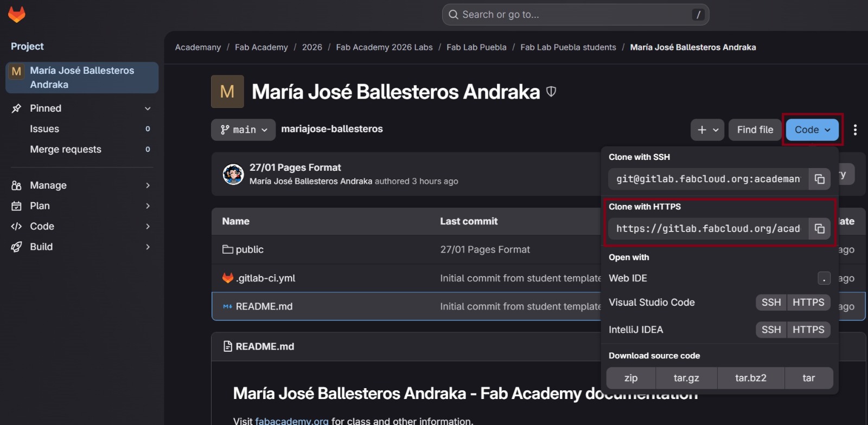
Task: Open the main branch dropdown
Action: tap(244, 130)
